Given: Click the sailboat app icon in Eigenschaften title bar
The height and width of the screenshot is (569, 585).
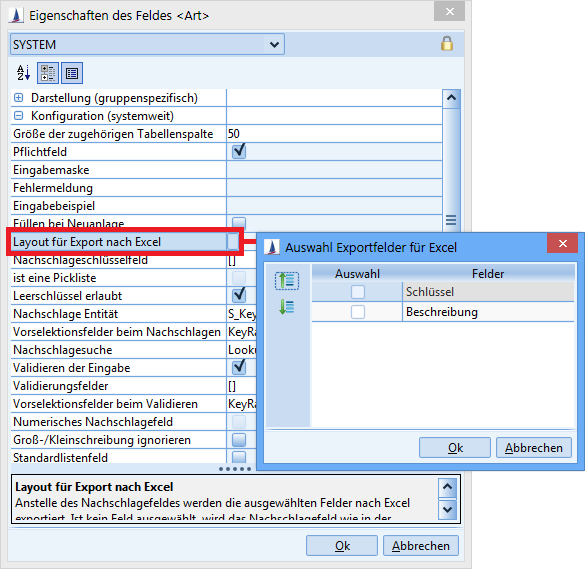Looking at the screenshot, I should 16,15.
